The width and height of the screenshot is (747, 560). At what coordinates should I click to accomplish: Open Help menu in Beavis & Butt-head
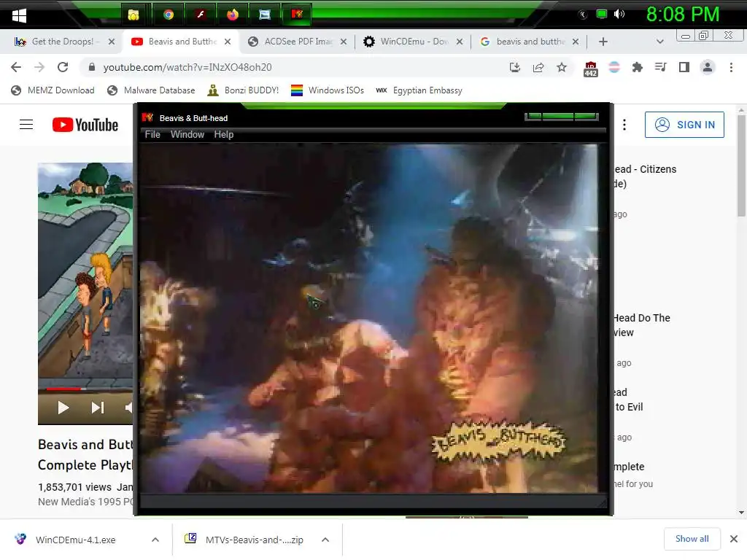click(x=223, y=135)
